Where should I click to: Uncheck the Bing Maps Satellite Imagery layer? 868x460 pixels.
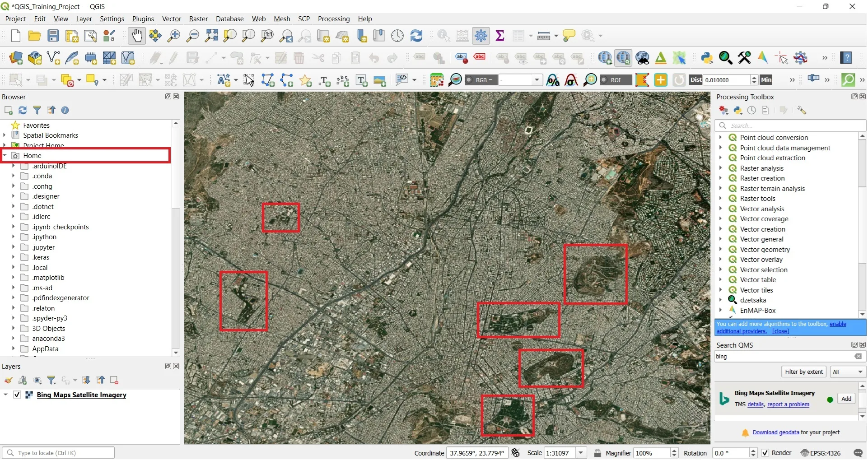click(17, 395)
